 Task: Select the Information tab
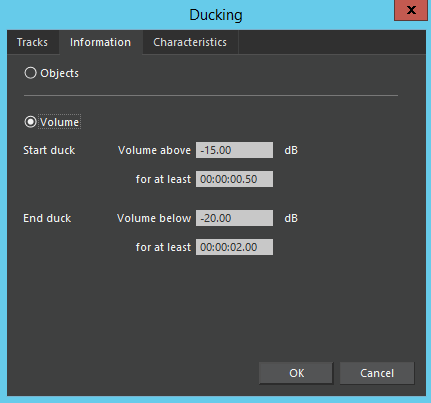100,42
